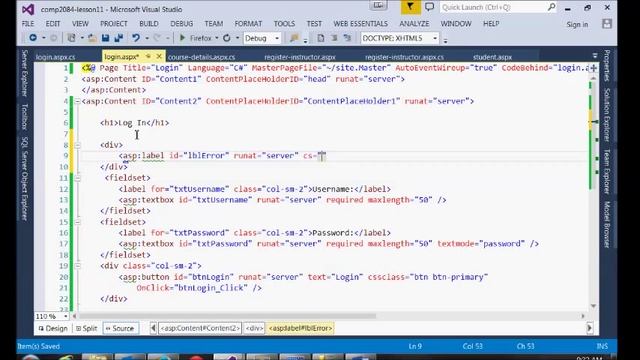The image size is (640, 360).
Task: Open the Server Explorer side panel
Action: click(x=25, y=73)
